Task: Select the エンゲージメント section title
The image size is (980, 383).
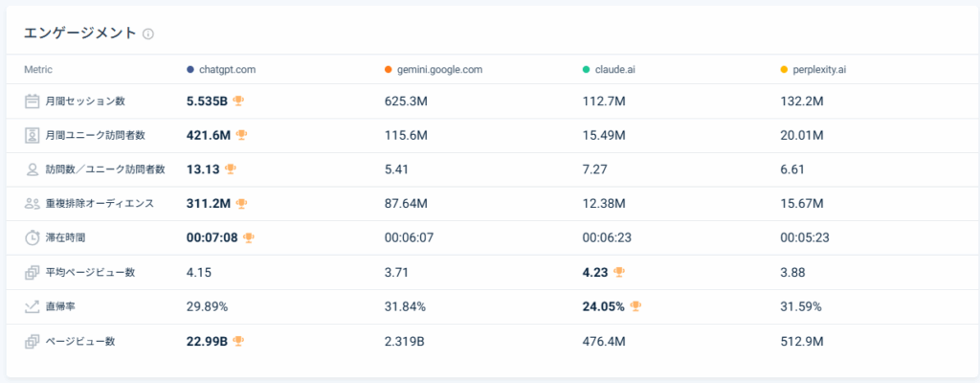Action: (x=80, y=34)
